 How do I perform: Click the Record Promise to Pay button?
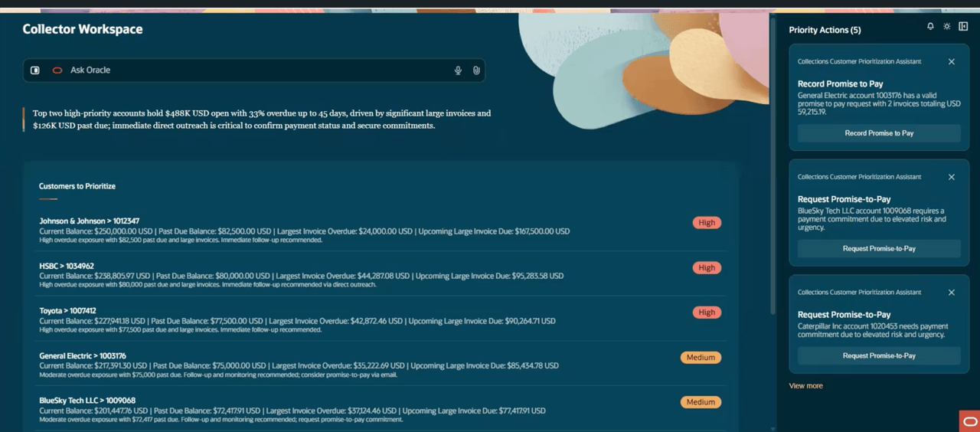pos(879,133)
